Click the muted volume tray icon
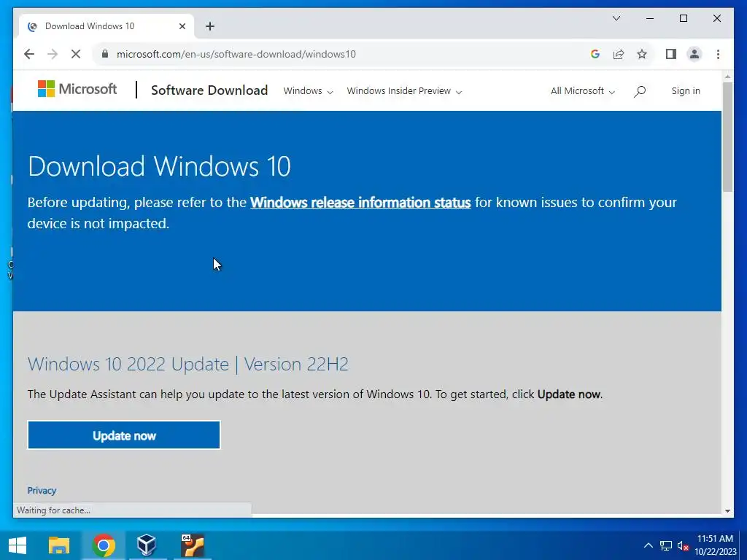 [x=683, y=545]
